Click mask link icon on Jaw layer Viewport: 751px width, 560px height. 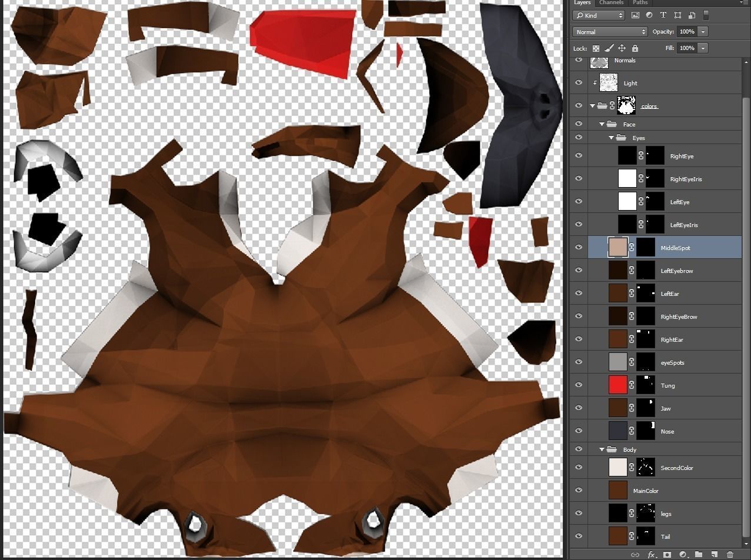pyautogui.click(x=632, y=408)
